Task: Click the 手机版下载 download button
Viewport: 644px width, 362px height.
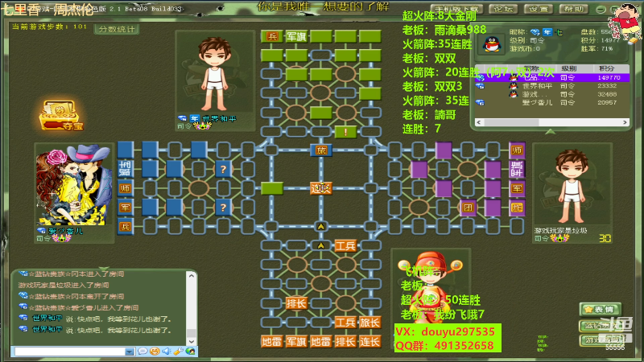Action: click(x=457, y=9)
